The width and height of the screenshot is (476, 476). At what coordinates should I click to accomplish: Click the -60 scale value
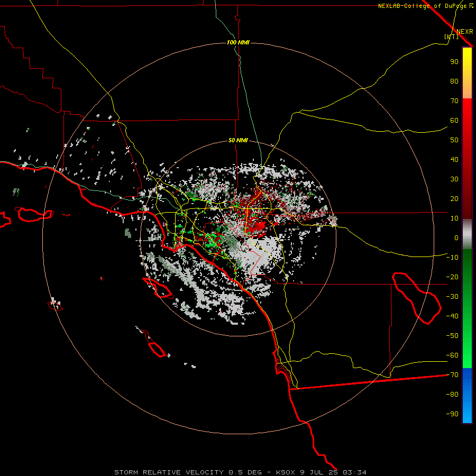point(452,355)
